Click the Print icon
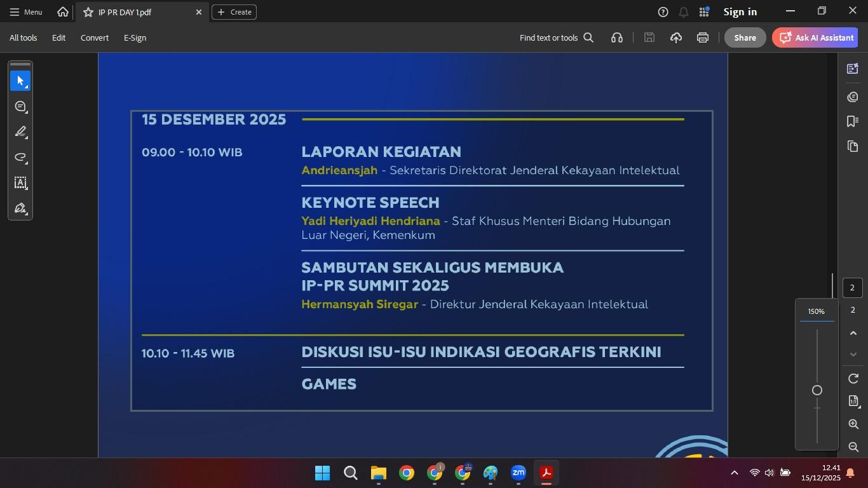The image size is (868, 488). pos(702,38)
